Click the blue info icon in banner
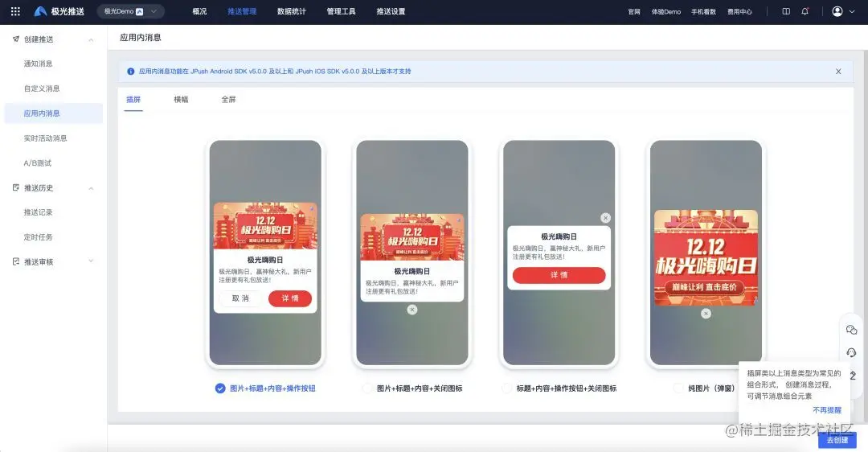Image resolution: width=868 pixels, height=452 pixels. coord(131,72)
